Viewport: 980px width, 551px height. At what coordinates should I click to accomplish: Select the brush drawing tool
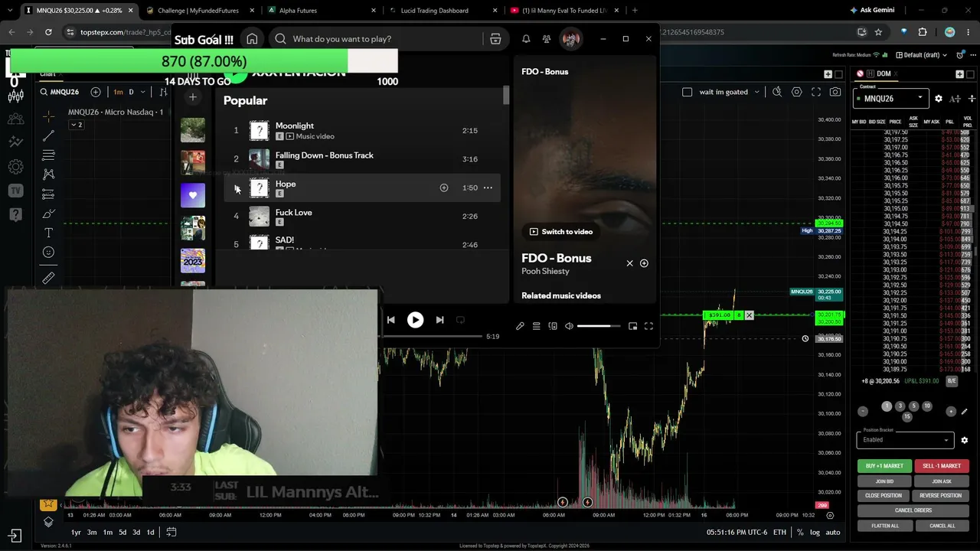(x=48, y=214)
